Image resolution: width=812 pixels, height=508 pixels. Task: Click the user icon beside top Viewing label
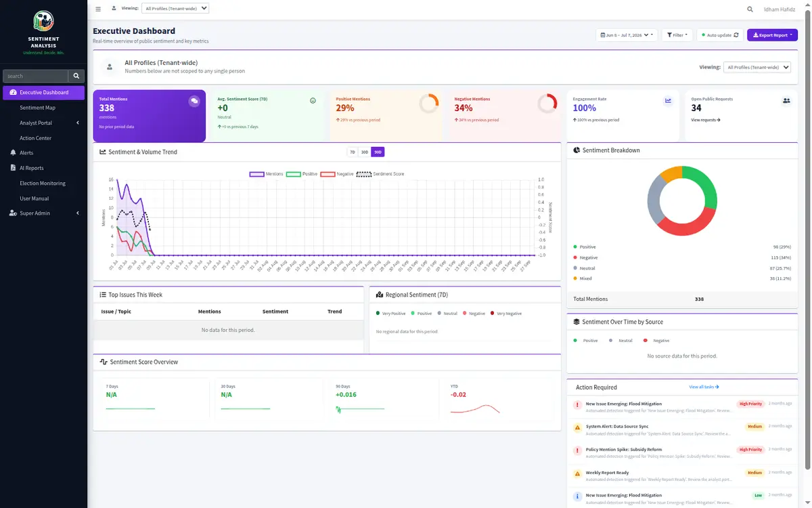tap(114, 9)
